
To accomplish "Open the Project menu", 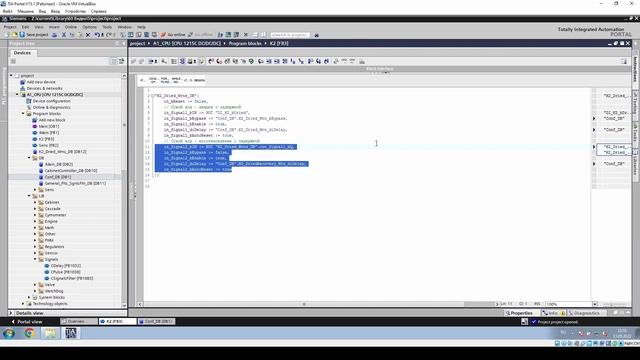I will [10, 27].
